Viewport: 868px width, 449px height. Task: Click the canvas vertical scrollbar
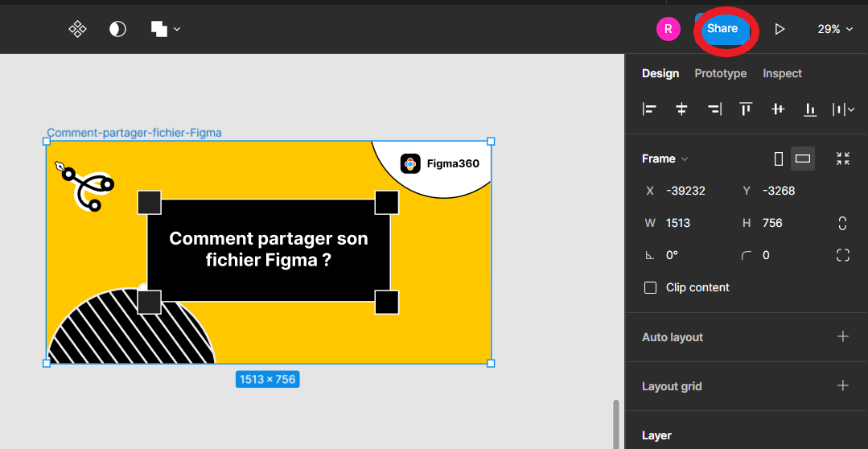click(x=615, y=423)
